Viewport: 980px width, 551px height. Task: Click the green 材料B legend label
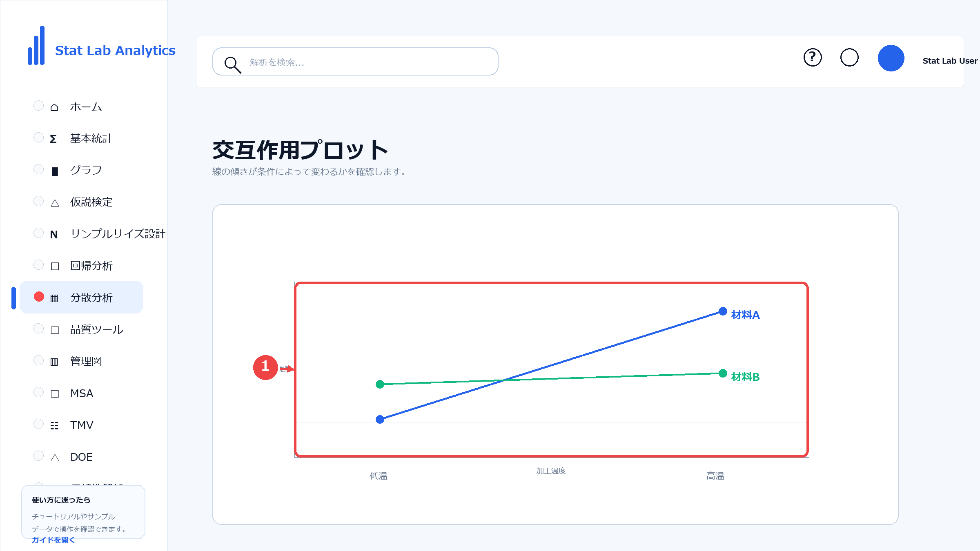(x=745, y=377)
